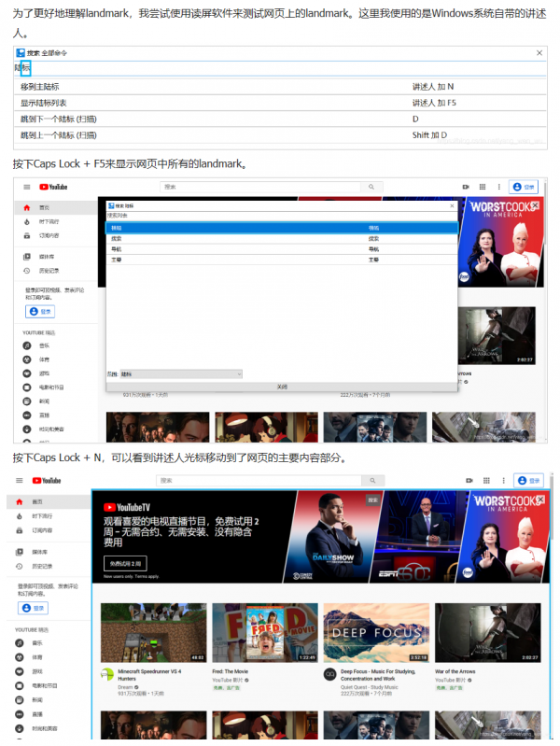Open Movies & Shows (电影和节目) in the landmark-dialog screenshot sidebar
Screen dimensions: 560x746
pyautogui.click(x=56, y=387)
